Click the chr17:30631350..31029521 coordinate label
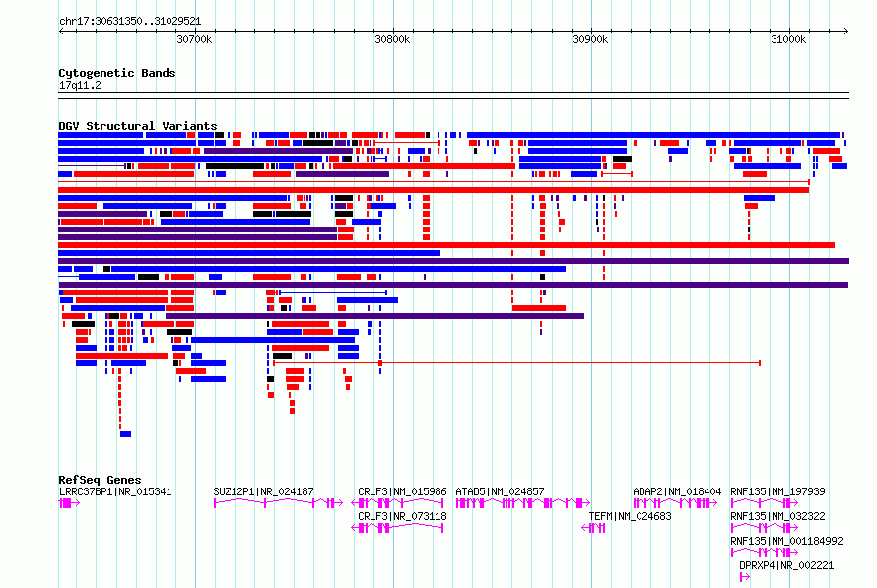 [130, 21]
